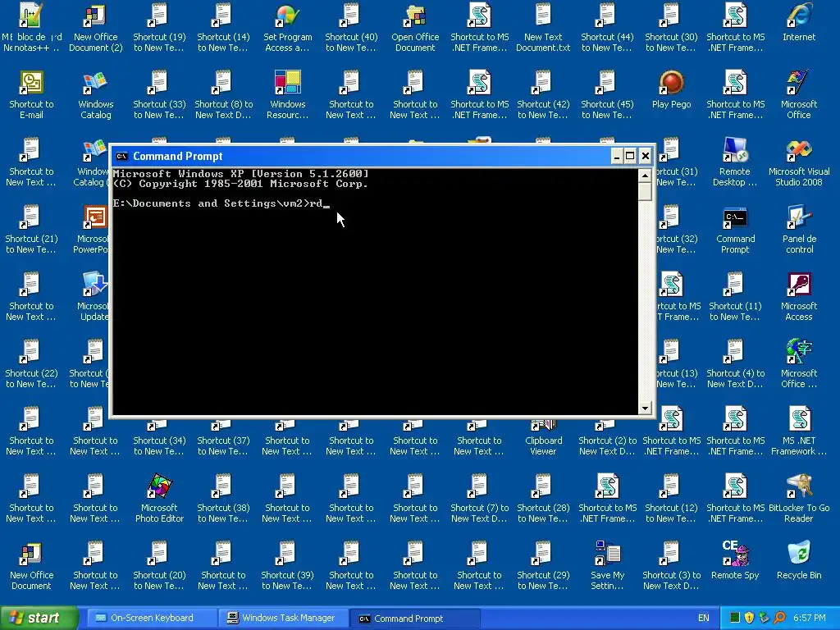840x630 pixels.
Task: Select Shortcut (22) to New Text icon
Action: coord(31,363)
